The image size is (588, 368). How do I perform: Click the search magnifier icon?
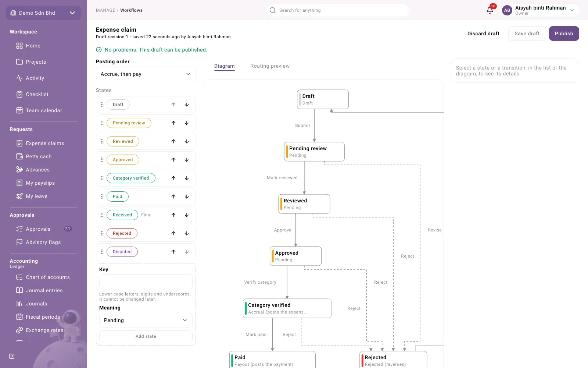point(273,10)
